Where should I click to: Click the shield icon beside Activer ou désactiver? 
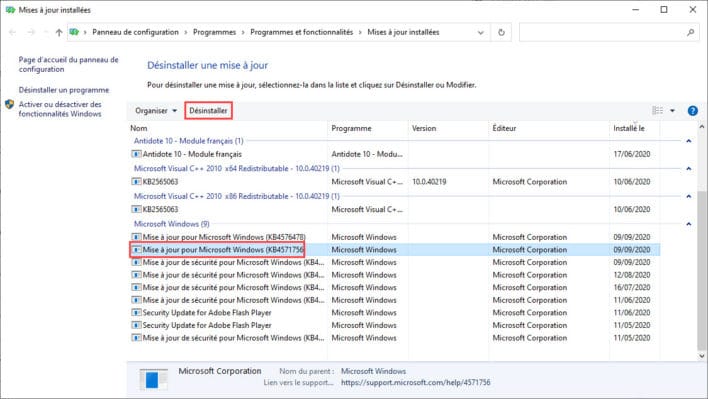click(x=9, y=104)
